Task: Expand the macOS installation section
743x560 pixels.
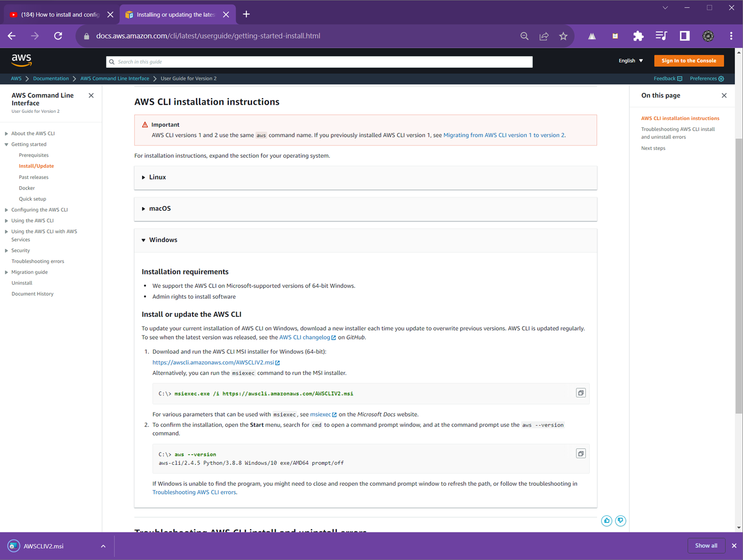Action: click(x=160, y=209)
